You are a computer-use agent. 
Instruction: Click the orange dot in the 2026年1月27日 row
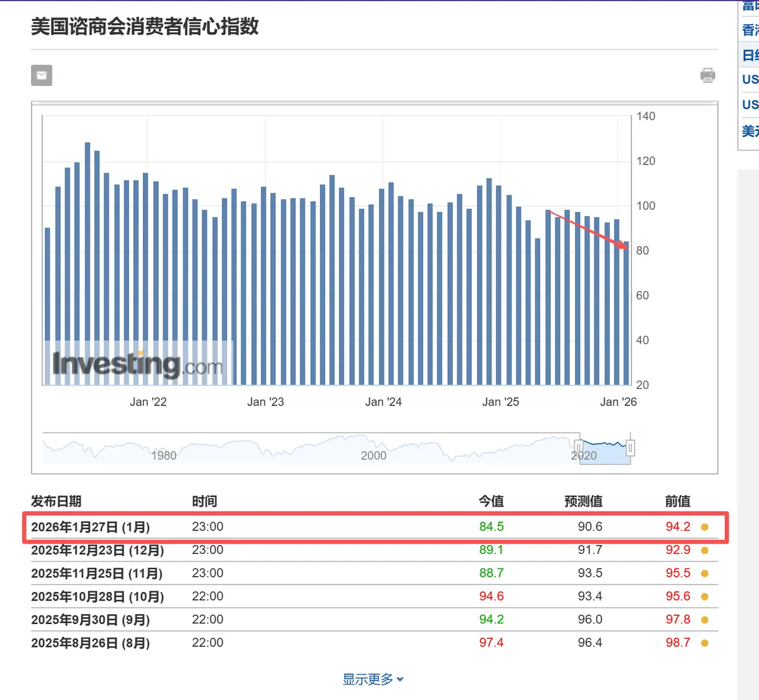click(705, 527)
